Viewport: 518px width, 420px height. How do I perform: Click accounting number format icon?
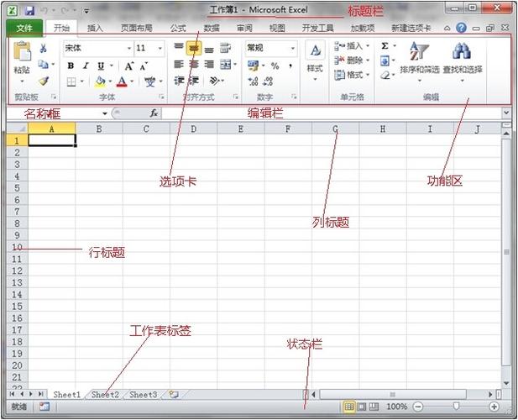[254, 66]
